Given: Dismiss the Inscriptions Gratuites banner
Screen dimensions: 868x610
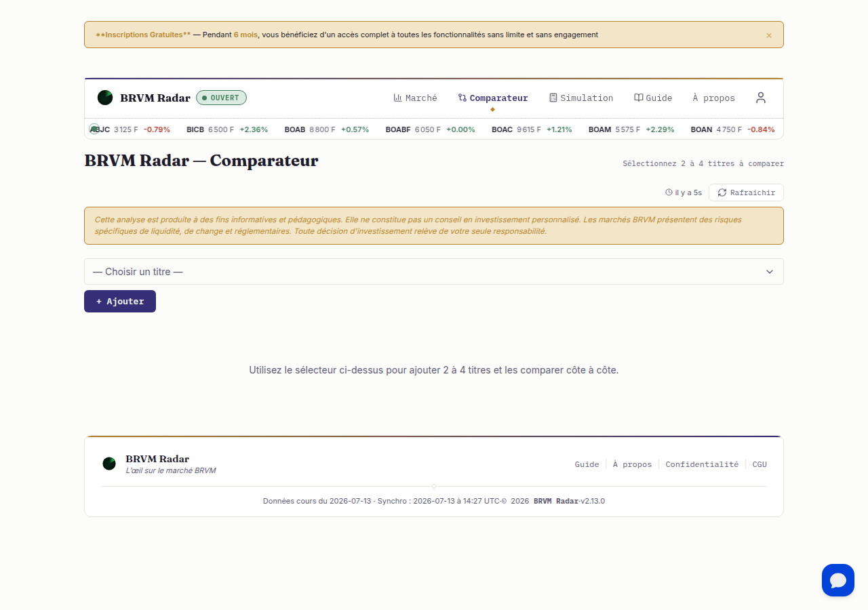Looking at the screenshot, I should click(768, 35).
